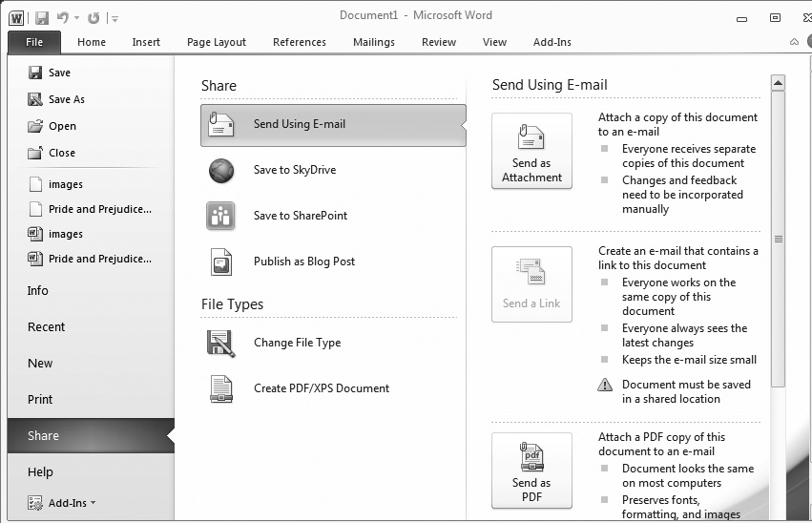This screenshot has width=812, height=523.
Task: Maximize or restore the Word window
Action: click(775, 18)
